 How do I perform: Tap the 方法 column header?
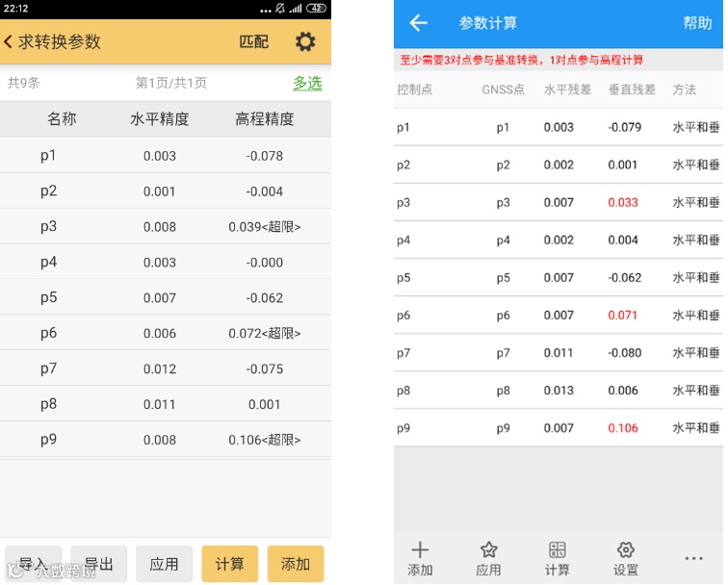[684, 89]
